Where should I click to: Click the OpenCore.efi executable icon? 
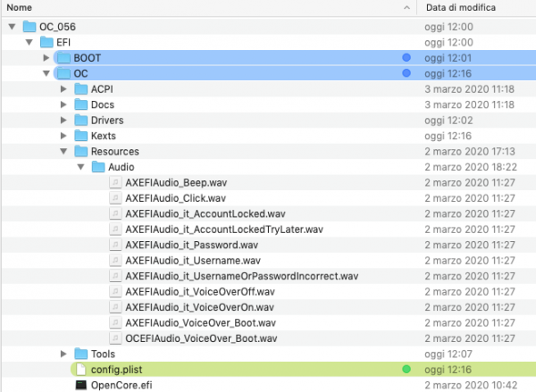click(x=80, y=385)
